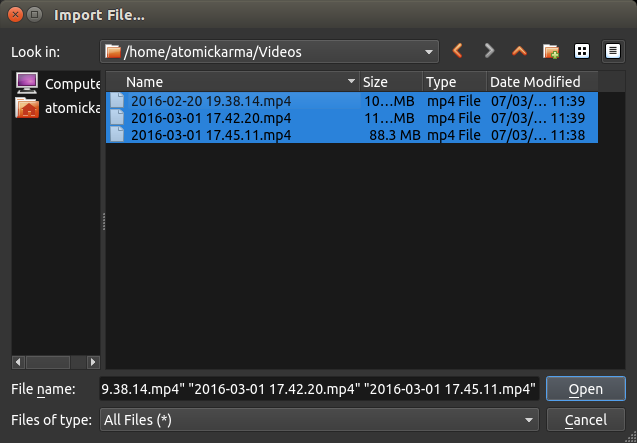The height and width of the screenshot is (443, 637).
Task: Click the sidebar splitter handle
Action: (x=104, y=222)
